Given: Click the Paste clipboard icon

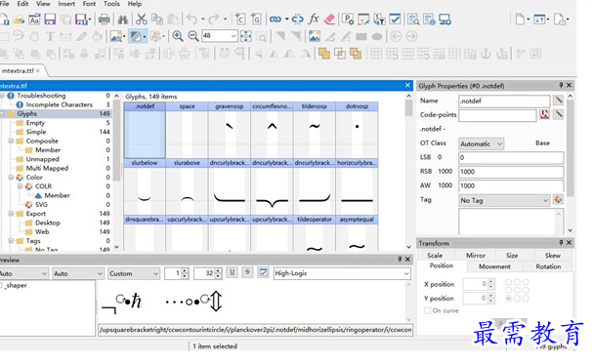Looking at the screenshot, I should click(x=173, y=19).
